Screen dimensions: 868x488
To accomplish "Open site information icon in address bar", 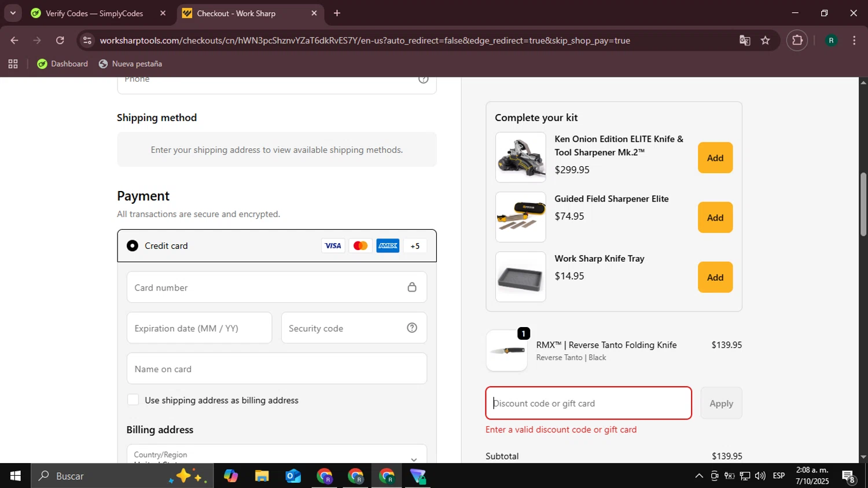I will (87, 41).
